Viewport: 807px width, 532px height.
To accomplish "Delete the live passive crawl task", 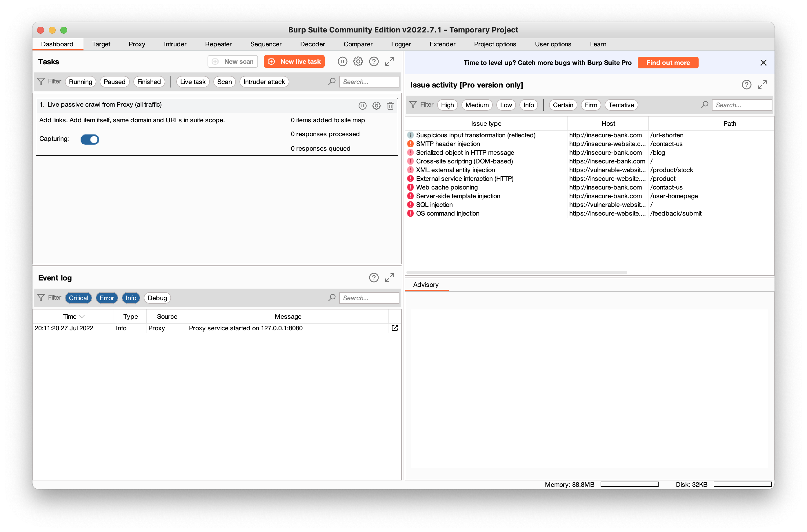I will pos(390,106).
